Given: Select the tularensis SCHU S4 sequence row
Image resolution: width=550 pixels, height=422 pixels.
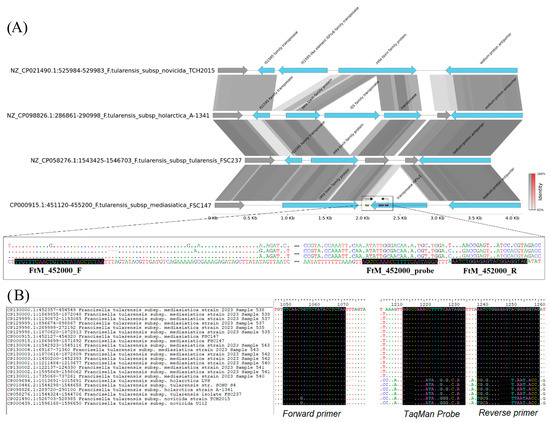Looking at the screenshot, I should point(121,385).
